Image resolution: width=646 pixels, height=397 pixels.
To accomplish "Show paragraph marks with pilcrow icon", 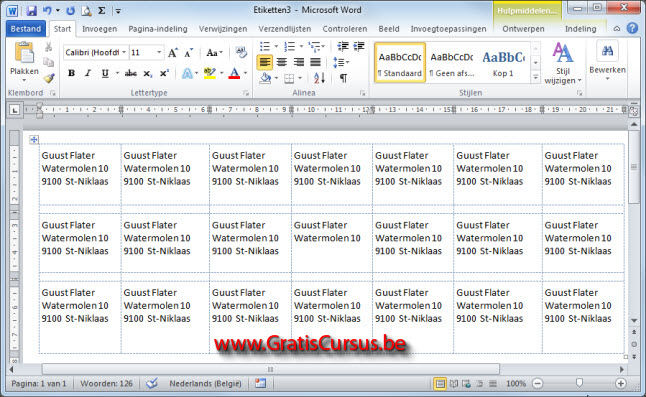I will (x=343, y=78).
